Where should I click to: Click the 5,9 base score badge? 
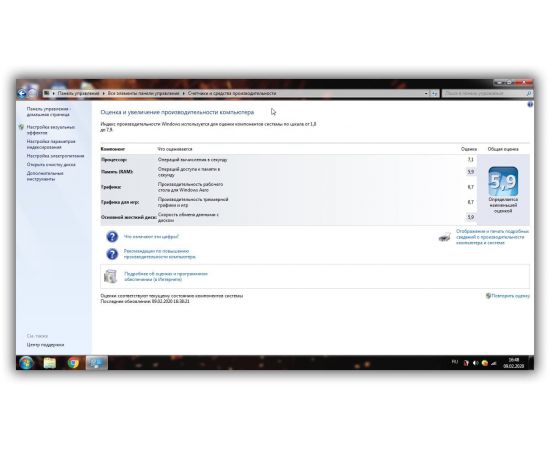pyautogui.click(x=503, y=181)
